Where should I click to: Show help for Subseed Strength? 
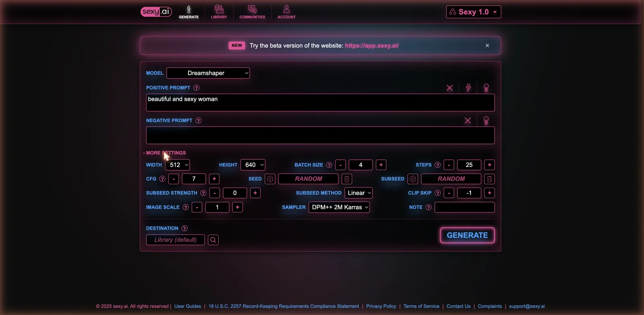(x=203, y=193)
